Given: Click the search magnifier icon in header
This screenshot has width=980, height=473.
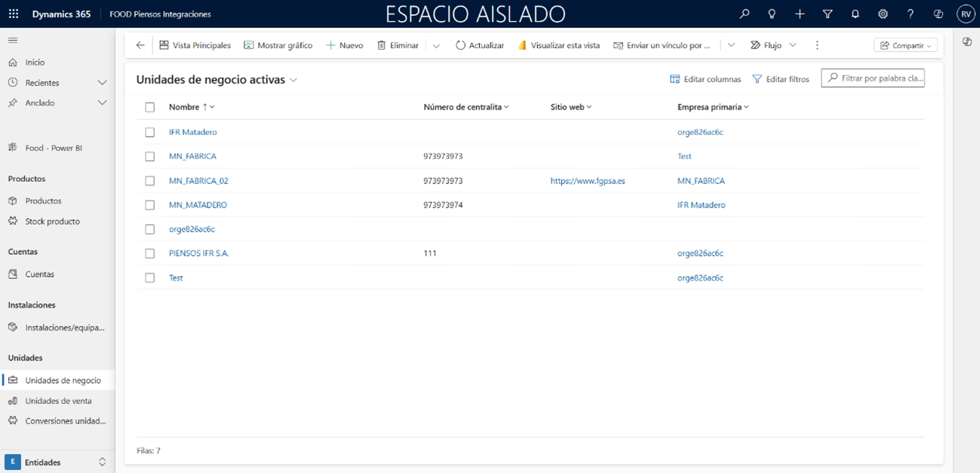Looking at the screenshot, I should [744, 14].
